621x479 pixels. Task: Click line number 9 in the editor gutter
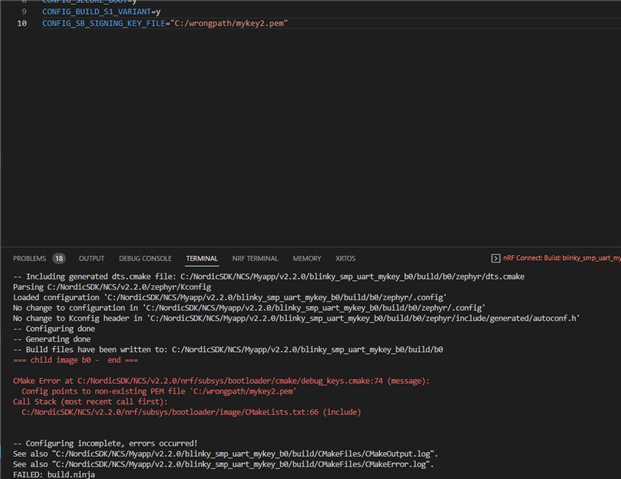pyautogui.click(x=24, y=11)
